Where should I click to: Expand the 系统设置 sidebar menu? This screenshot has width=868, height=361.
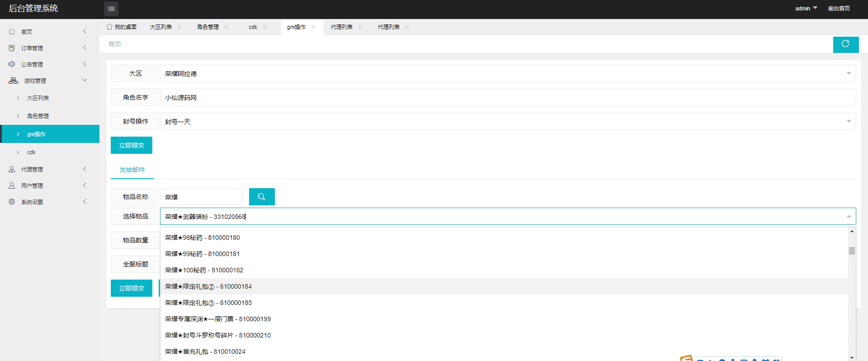[85, 201]
